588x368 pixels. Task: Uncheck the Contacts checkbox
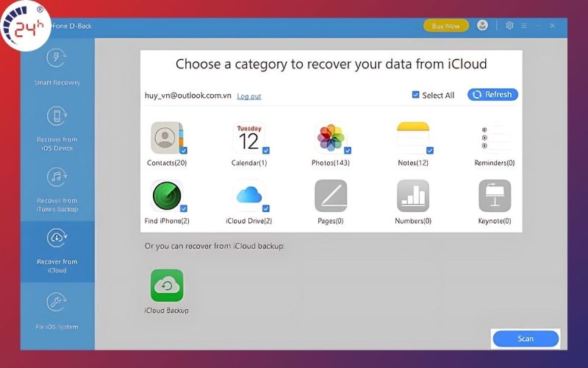pyautogui.click(x=183, y=151)
